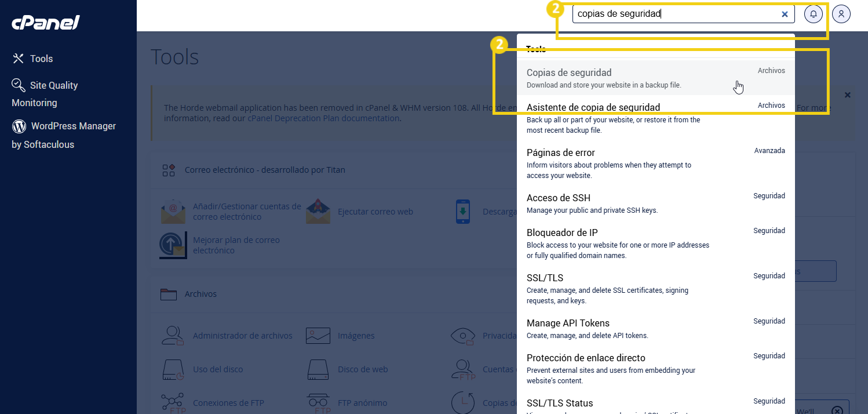
Task: Open Tools in the sidebar
Action: [41, 59]
